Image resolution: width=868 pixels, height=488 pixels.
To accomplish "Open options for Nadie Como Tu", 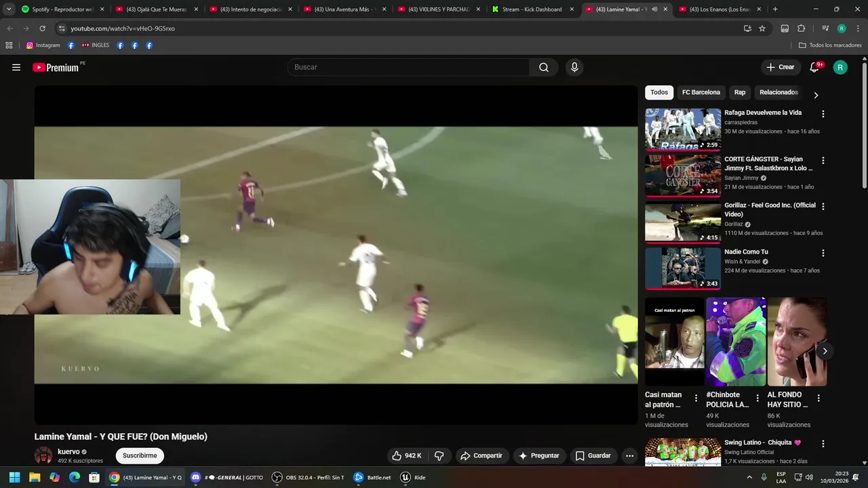I will click(823, 253).
